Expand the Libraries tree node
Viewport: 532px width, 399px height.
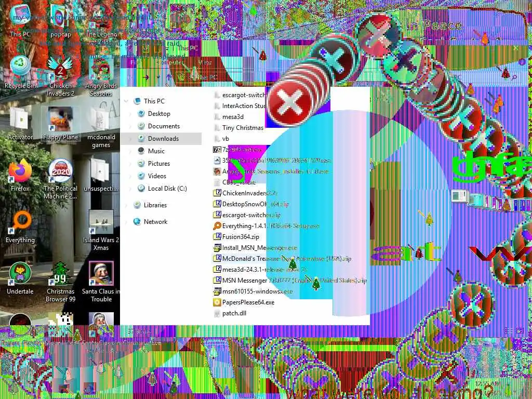pyautogui.click(x=127, y=205)
